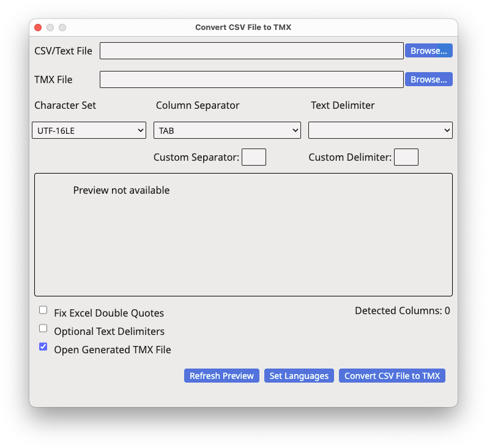Click the 'Text Delimiter' label
487x448 pixels.
[x=343, y=105]
